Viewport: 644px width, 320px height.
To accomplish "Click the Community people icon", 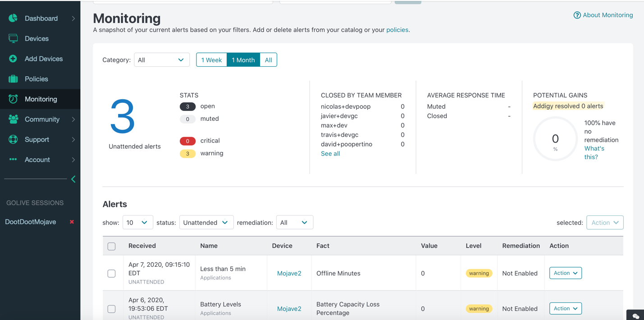I will click(x=13, y=119).
